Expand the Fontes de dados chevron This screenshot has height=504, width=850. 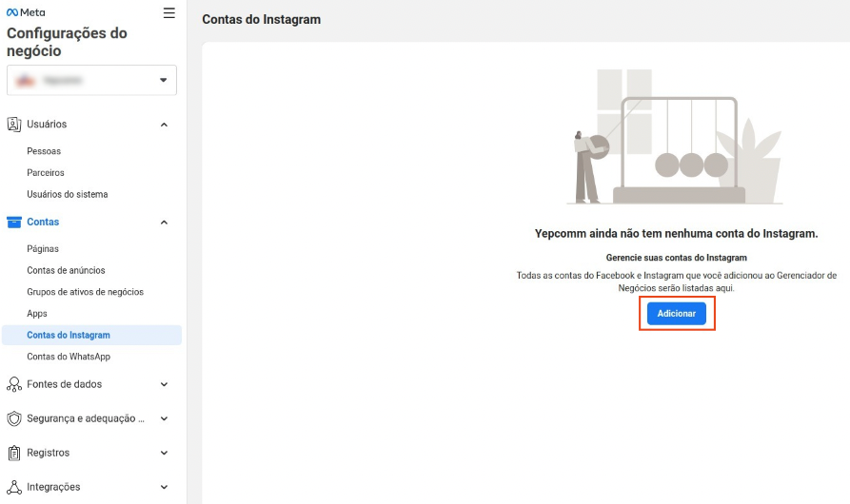[164, 384]
